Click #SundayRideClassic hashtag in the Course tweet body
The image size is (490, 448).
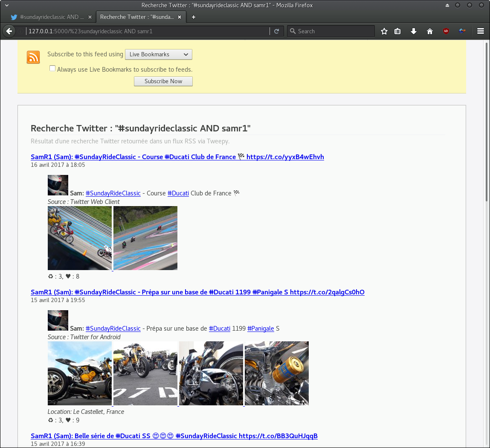113,194
